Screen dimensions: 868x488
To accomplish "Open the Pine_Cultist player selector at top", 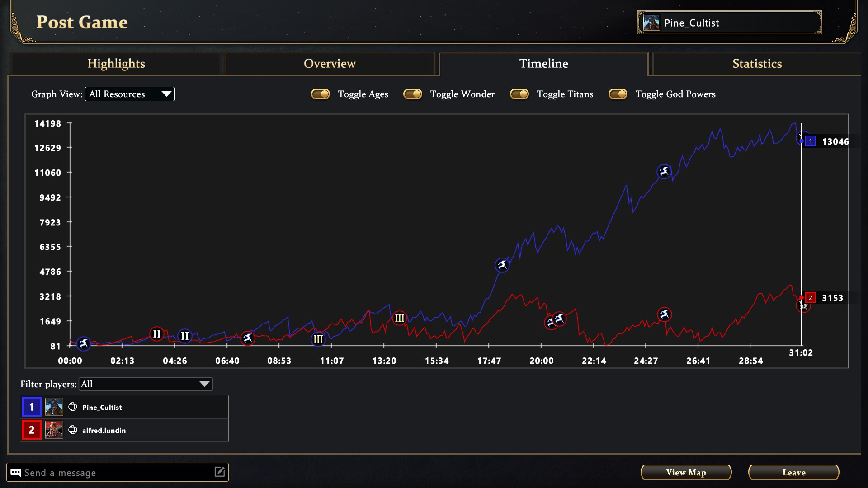I will (x=729, y=23).
